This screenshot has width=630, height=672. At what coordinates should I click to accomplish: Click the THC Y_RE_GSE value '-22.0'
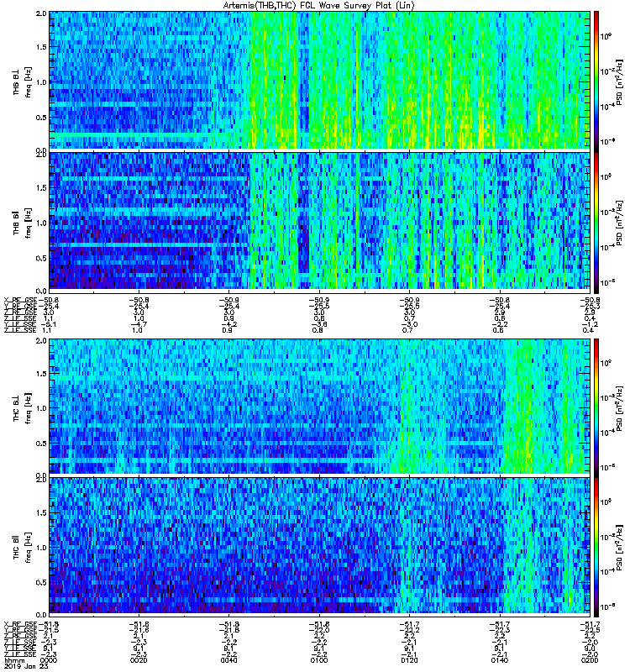coord(319,630)
